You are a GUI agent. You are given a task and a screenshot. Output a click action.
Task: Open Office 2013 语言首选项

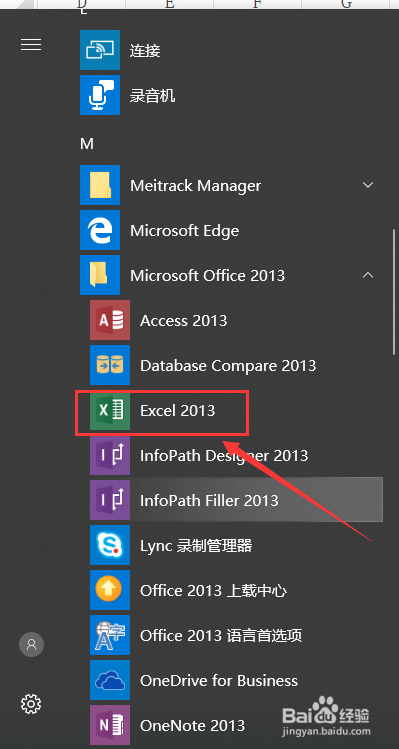pyautogui.click(x=231, y=635)
